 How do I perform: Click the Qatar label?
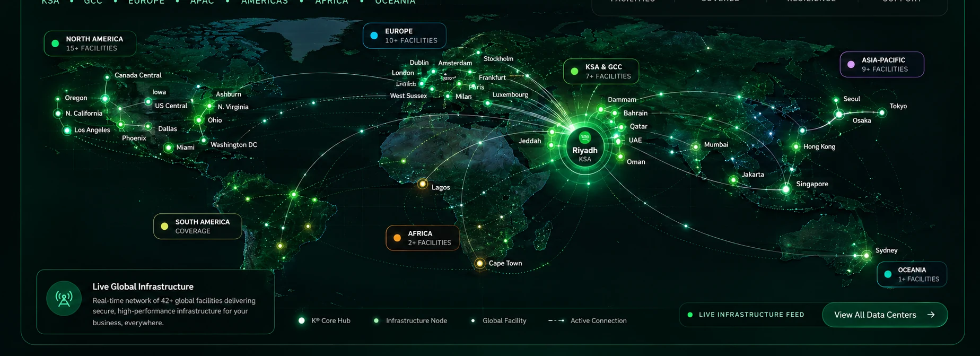(x=638, y=126)
